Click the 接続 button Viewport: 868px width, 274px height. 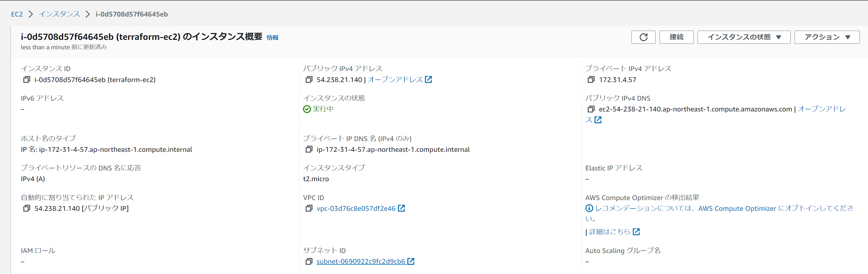(676, 37)
